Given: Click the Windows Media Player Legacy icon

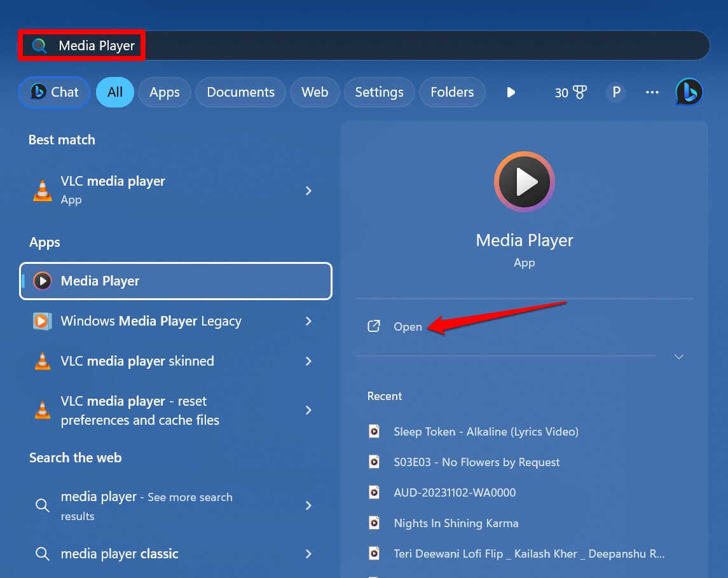Looking at the screenshot, I should tap(42, 321).
